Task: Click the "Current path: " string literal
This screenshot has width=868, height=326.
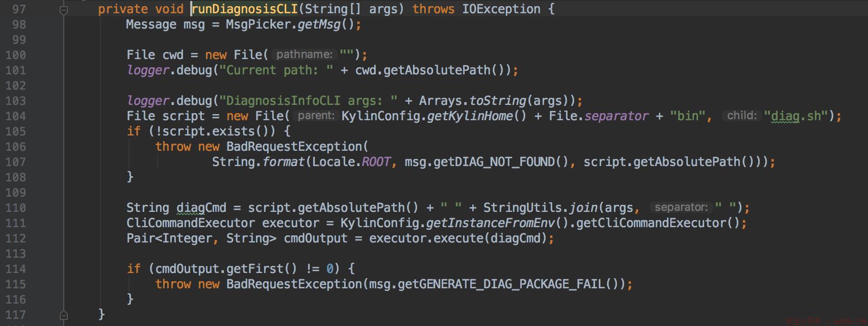Action: (x=276, y=70)
